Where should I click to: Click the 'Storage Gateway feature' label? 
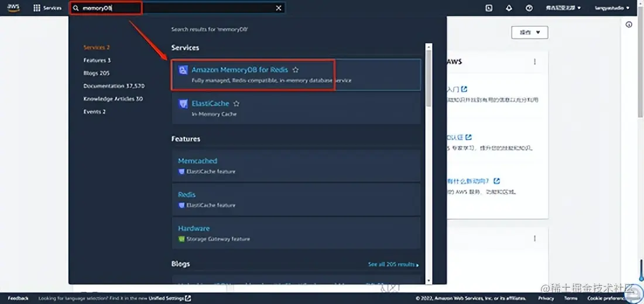218,239
